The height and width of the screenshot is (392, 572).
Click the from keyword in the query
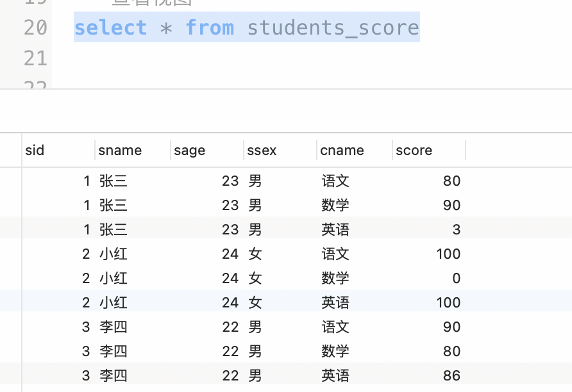coord(210,28)
